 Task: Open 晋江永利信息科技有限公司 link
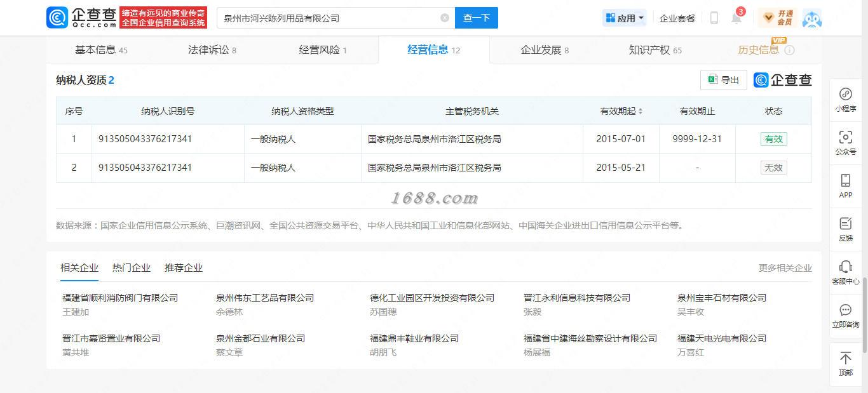pos(577,297)
